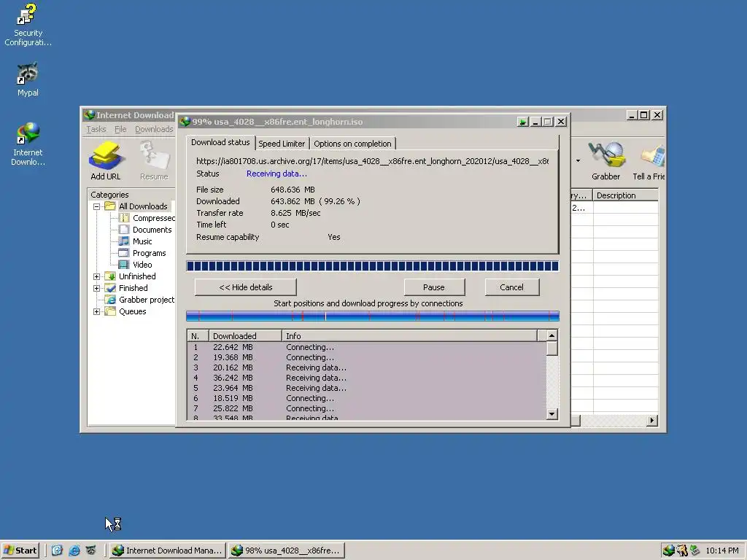The width and height of the screenshot is (747, 560).
Task: Open Internet Download Manager desktop shortcut
Action: click(x=28, y=144)
